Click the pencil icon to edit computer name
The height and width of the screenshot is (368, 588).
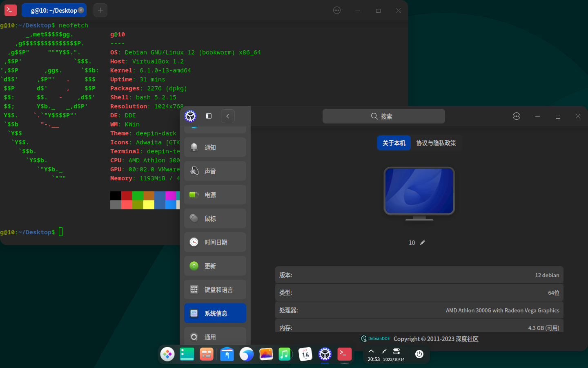pos(423,242)
